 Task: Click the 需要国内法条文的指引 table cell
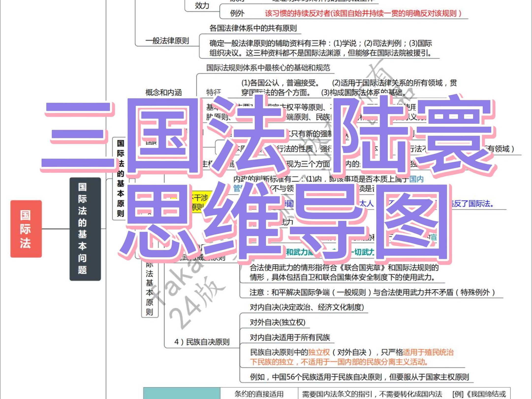(x=404, y=394)
